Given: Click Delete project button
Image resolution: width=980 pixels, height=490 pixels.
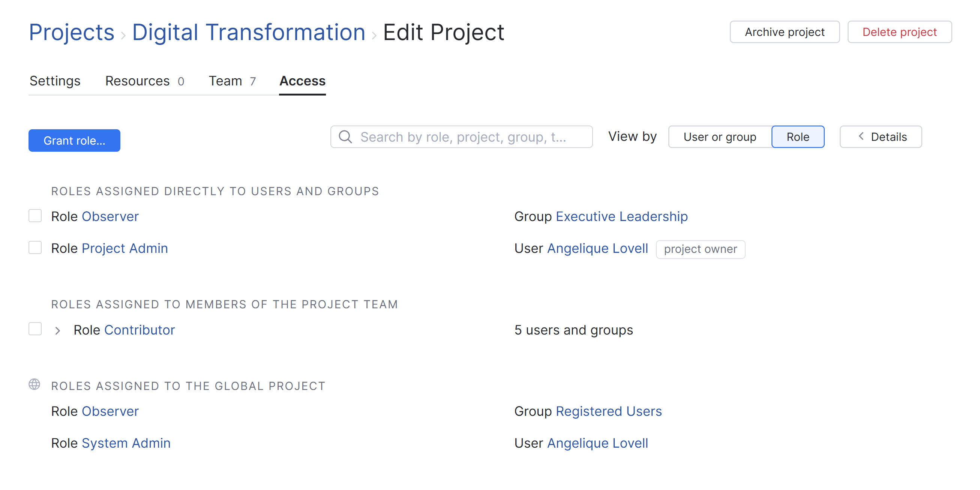Looking at the screenshot, I should [899, 32].
